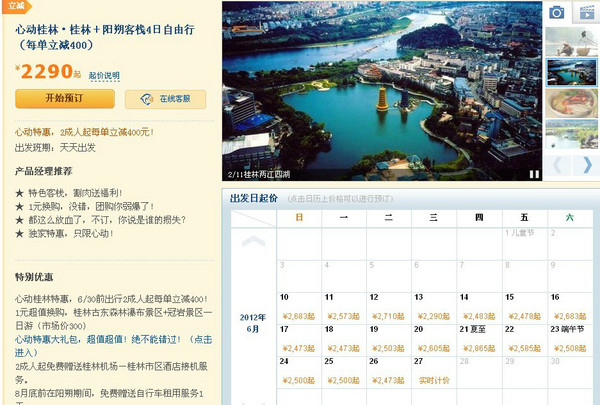
Task: Open the first thumbnail of bowls and figure
Action: tap(572, 44)
